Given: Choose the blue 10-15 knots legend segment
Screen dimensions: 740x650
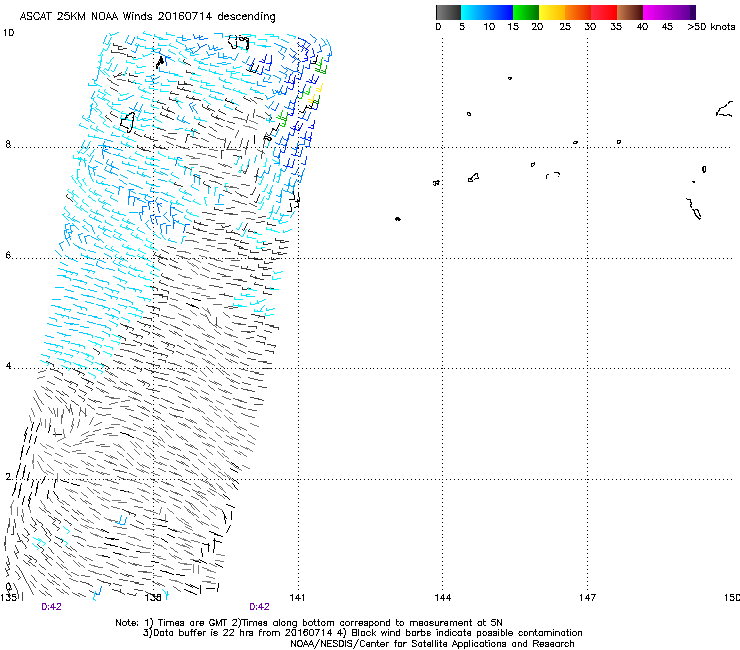Looking at the screenshot, I should (x=500, y=12).
